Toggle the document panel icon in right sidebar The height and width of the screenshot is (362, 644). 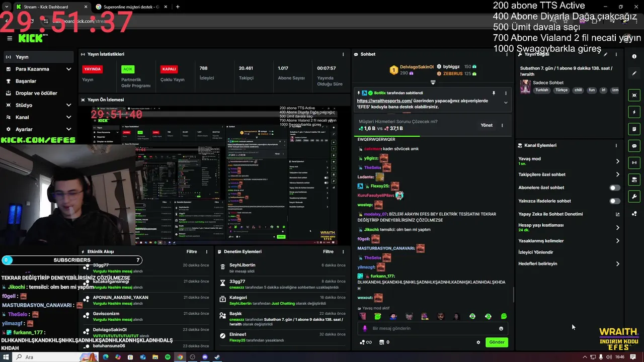click(x=634, y=129)
